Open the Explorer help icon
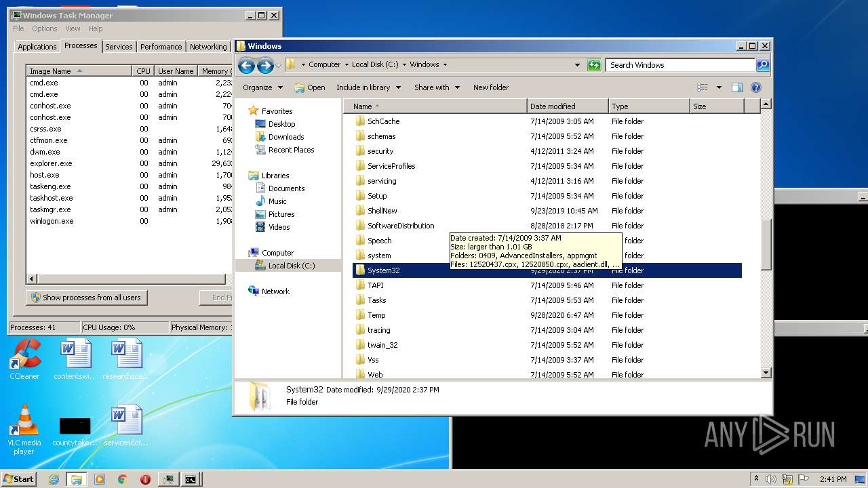The width and height of the screenshot is (868, 488). point(756,87)
